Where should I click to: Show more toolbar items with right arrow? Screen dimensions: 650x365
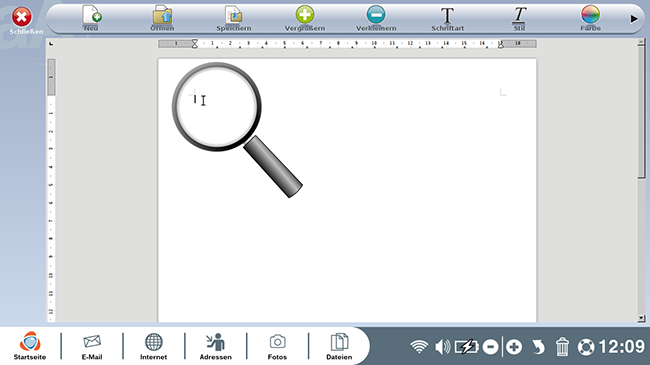click(x=634, y=19)
